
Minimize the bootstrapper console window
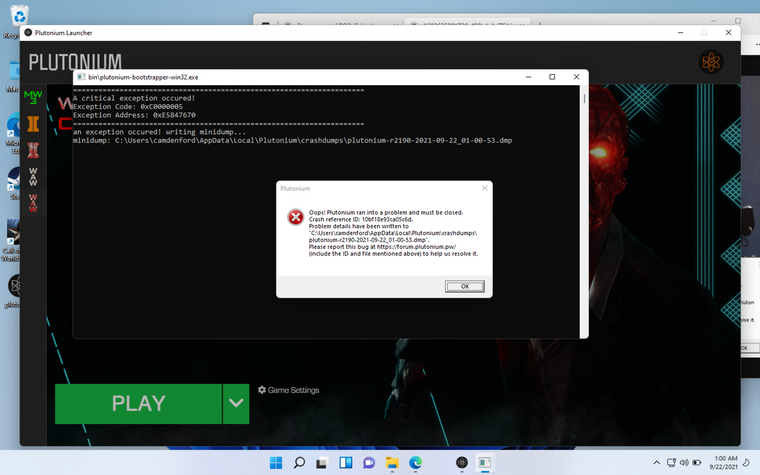pyautogui.click(x=528, y=77)
